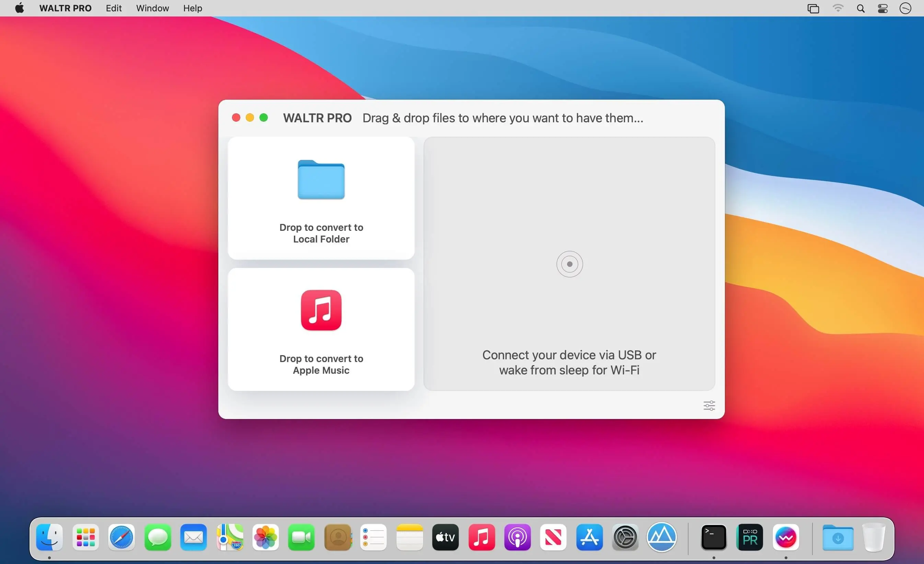Open the Help menu

192,8
